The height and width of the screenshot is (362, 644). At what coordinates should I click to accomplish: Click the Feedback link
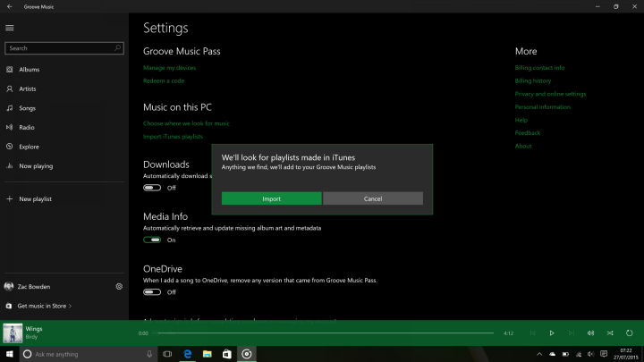(528, 133)
